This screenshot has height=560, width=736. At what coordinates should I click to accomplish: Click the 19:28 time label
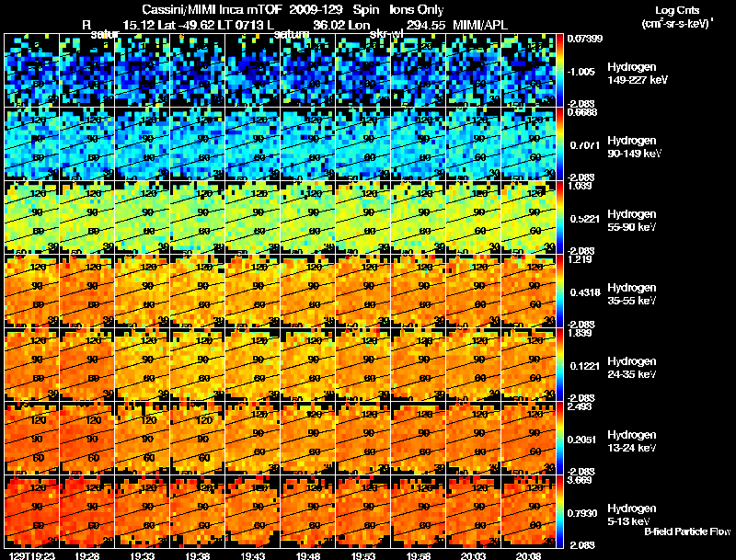pos(86,555)
